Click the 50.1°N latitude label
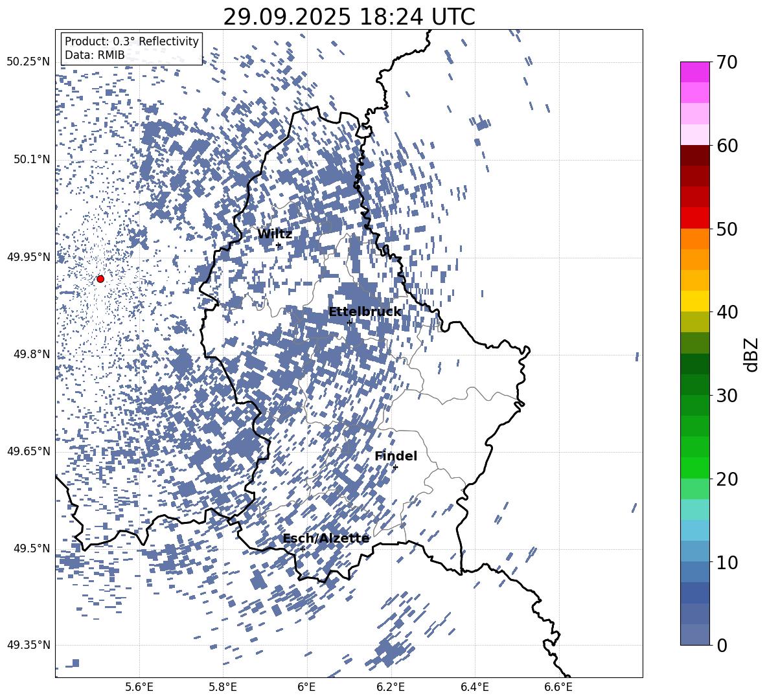 pos(32,159)
